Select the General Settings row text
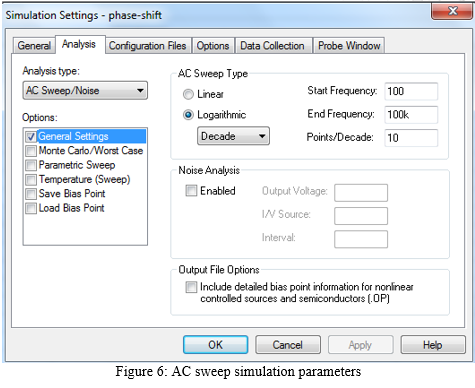The height and width of the screenshot is (388, 475). 73,136
